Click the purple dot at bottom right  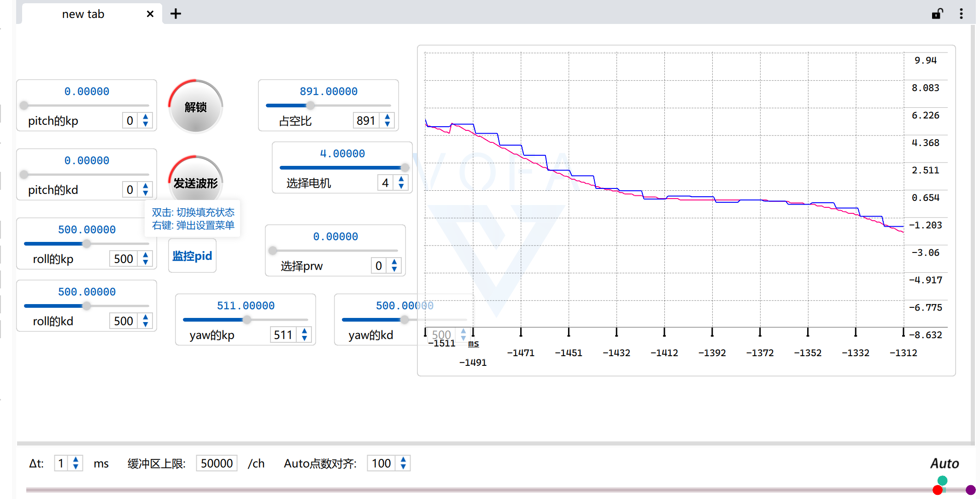(x=970, y=490)
